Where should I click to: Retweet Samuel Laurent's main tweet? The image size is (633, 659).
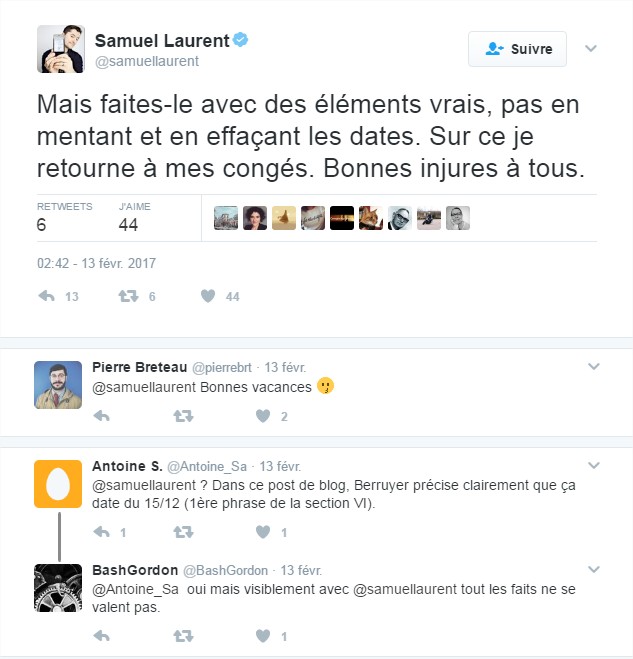[x=128, y=296]
